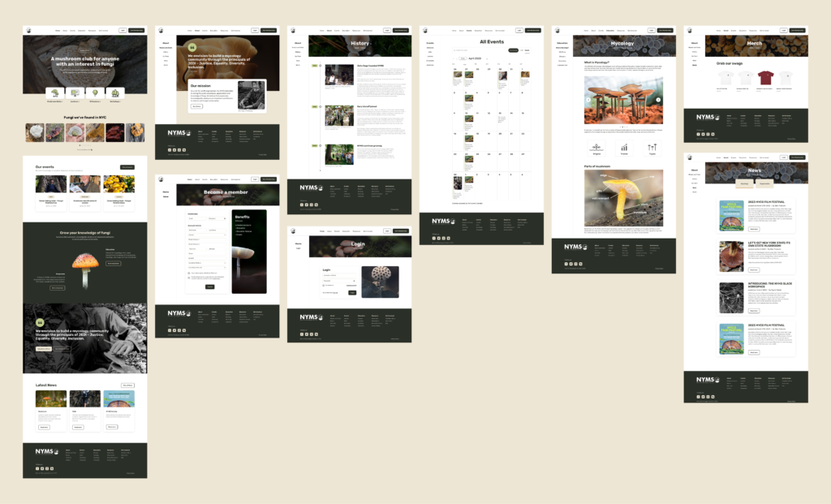Click the NYMS continue growing timeline marker

click(x=320, y=146)
